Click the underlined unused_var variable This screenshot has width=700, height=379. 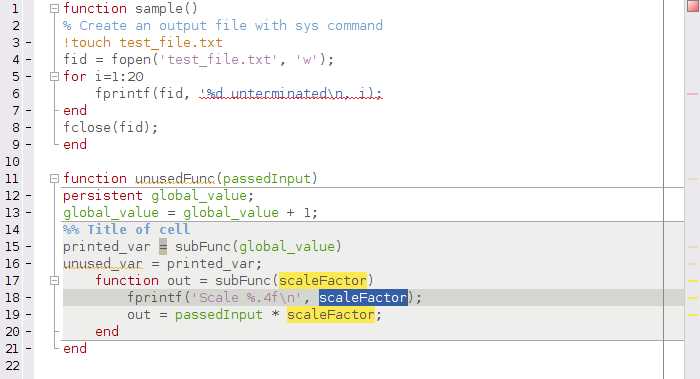[x=103, y=263]
